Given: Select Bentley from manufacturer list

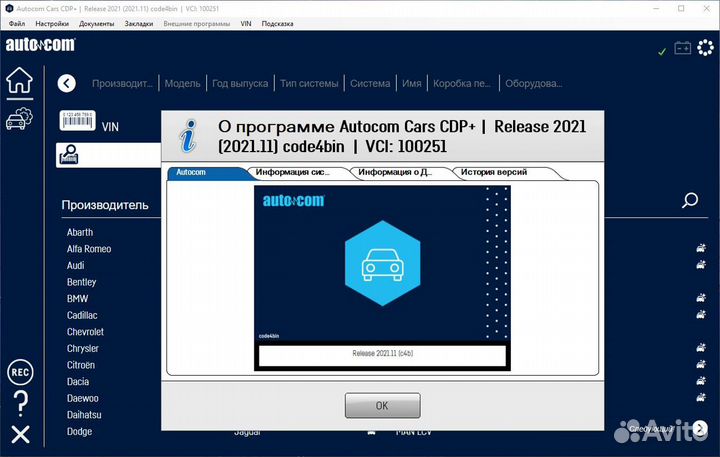Looking at the screenshot, I should point(81,282).
